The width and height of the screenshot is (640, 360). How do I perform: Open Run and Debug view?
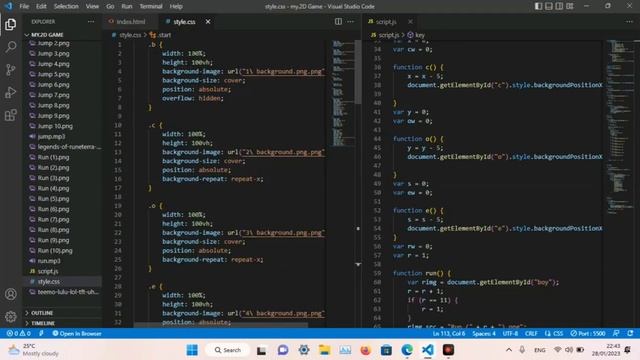11,93
